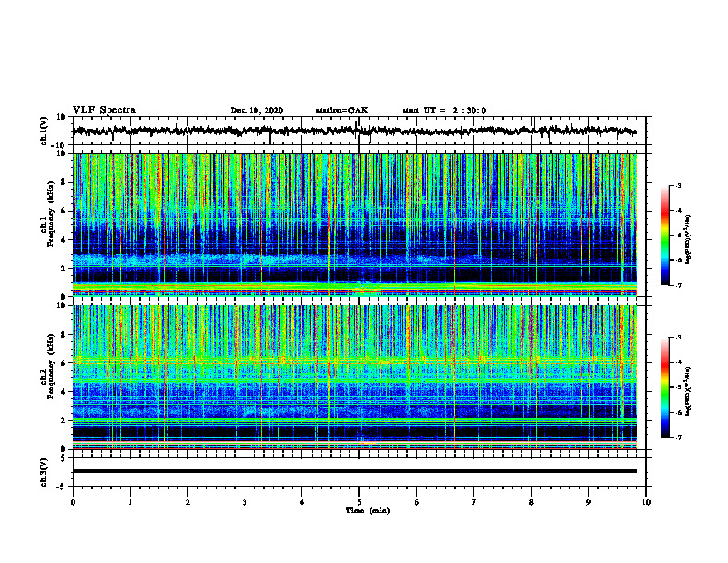Click the "-3" label on ch.2 colorbar
Screen dimensions: 728x563
pyautogui.click(x=677, y=338)
